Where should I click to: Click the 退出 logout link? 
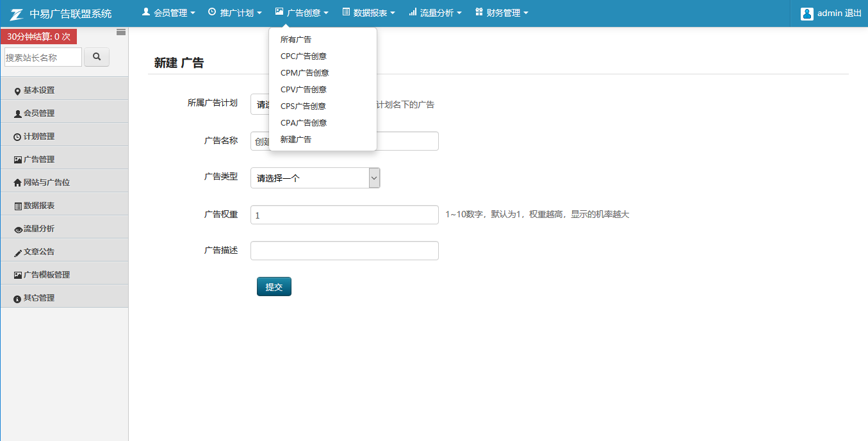coord(853,13)
